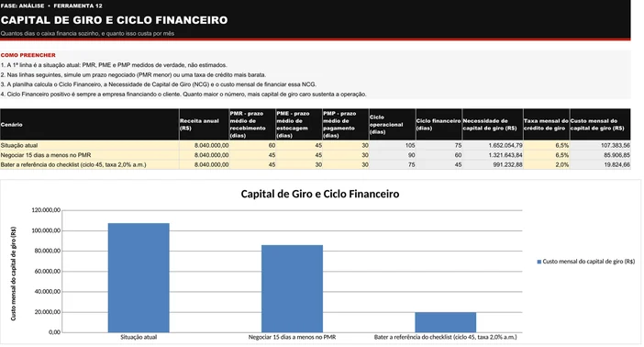
Task: Click the y-axis label '80.000,00'
Action: point(47,251)
